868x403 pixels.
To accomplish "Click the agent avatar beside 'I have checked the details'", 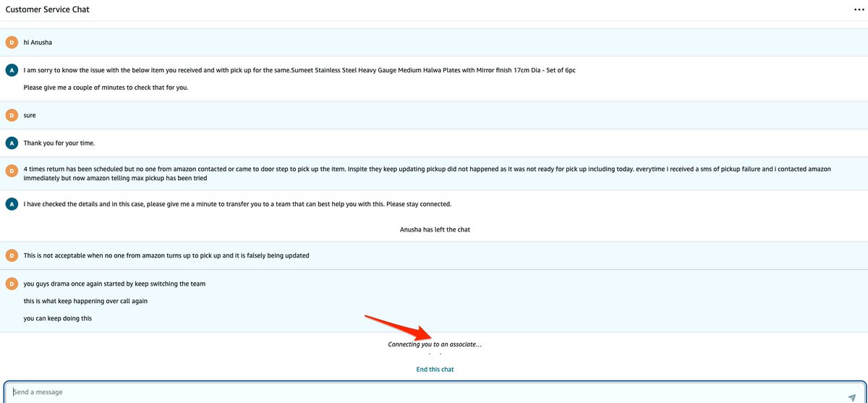I will pyautogui.click(x=11, y=204).
